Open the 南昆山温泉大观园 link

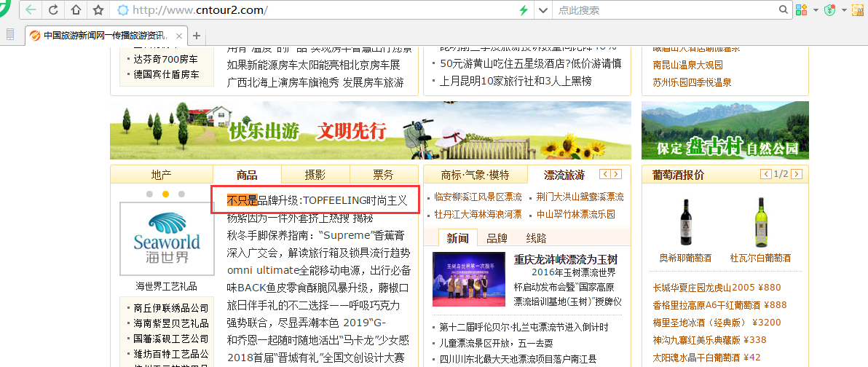pyautogui.click(x=688, y=65)
